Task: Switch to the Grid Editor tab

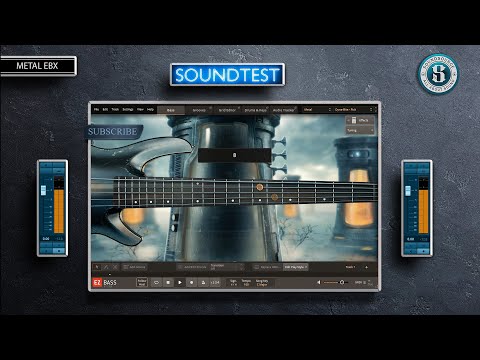Action: coord(227,110)
